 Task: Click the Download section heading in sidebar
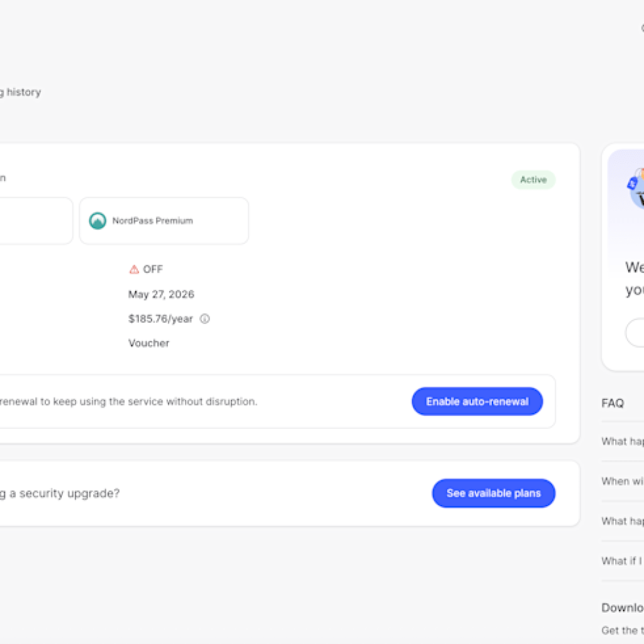[622, 608]
